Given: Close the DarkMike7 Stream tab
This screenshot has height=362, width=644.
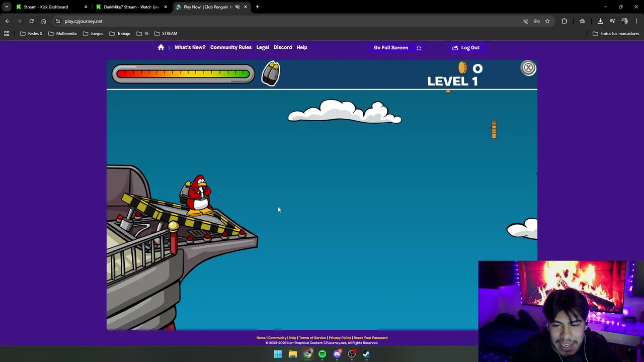Looking at the screenshot, I should [166, 7].
